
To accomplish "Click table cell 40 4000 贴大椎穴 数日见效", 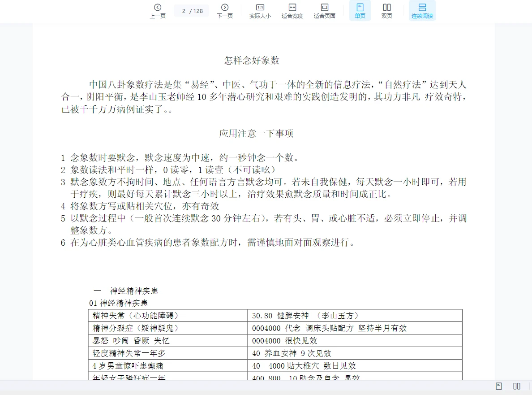I will pyautogui.click(x=355, y=366).
